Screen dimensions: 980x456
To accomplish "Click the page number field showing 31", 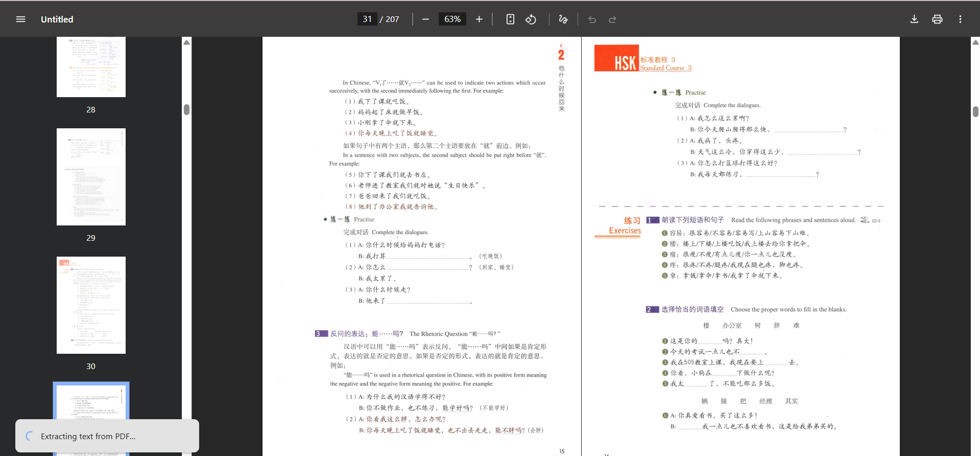I will [367, 19].
